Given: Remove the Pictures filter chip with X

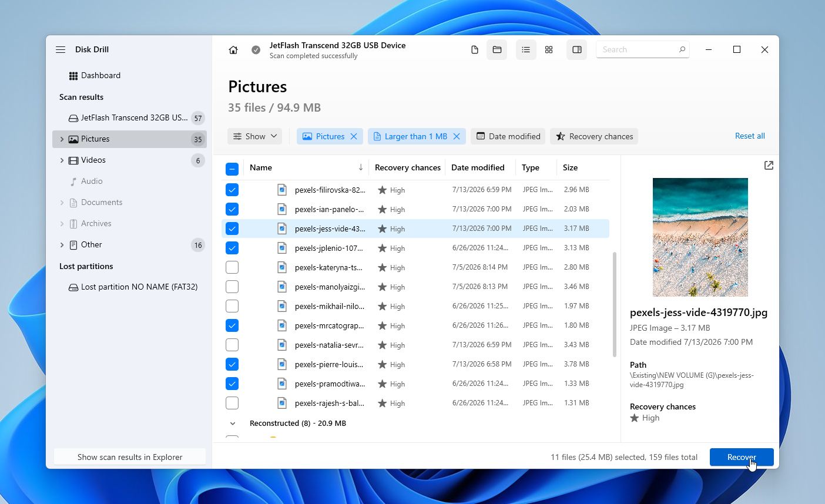Looking at the screenshot, I should (x=354, y=136).
